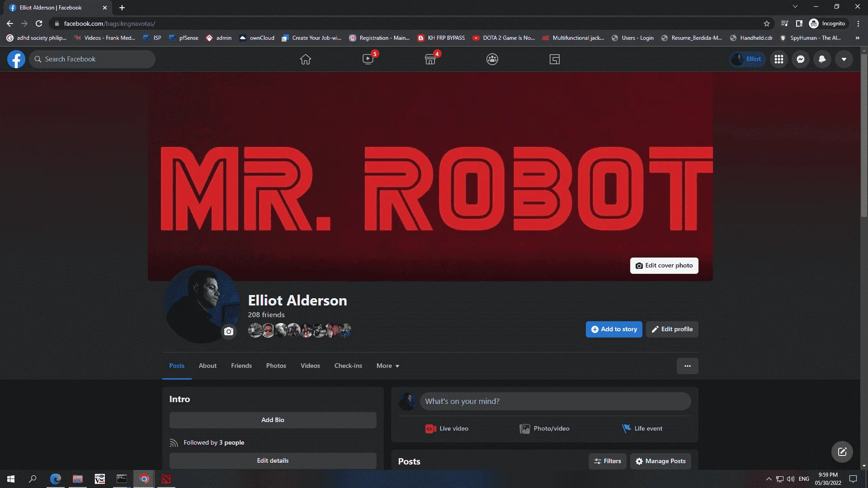Open the volume control in system tray
868x488 pixels.
tap(791, 479)
